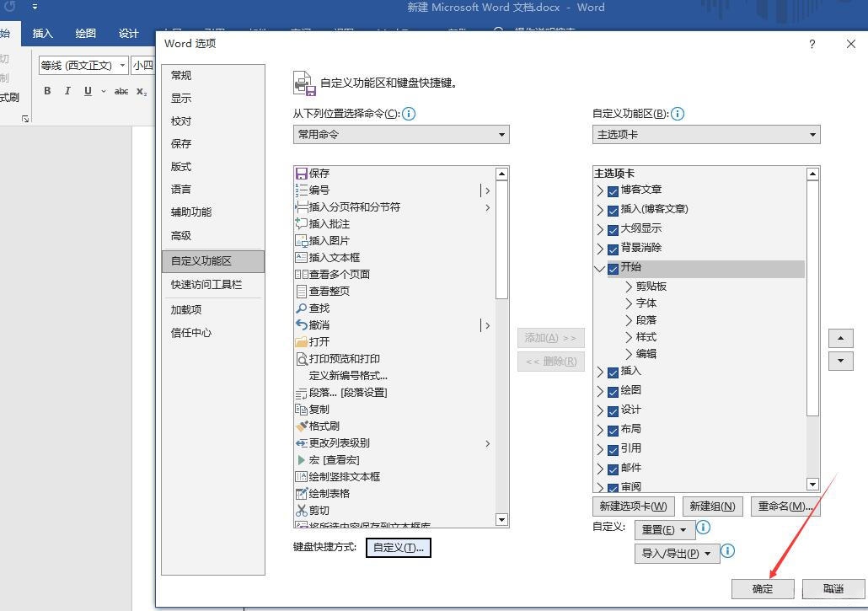
Task: Switch to the 插入 ribbon tab
Action: click(x=42, y=34)
